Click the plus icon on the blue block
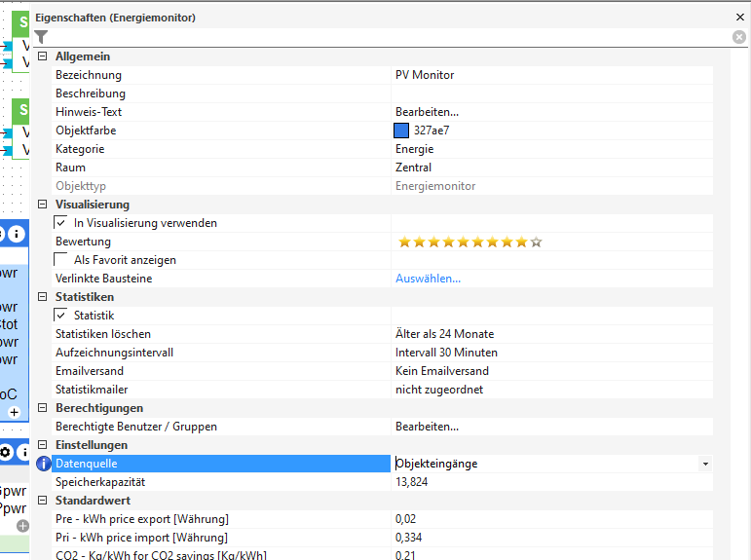Viewport: 751px width, 560px height. pyautogui.click(x=15, y=413)
